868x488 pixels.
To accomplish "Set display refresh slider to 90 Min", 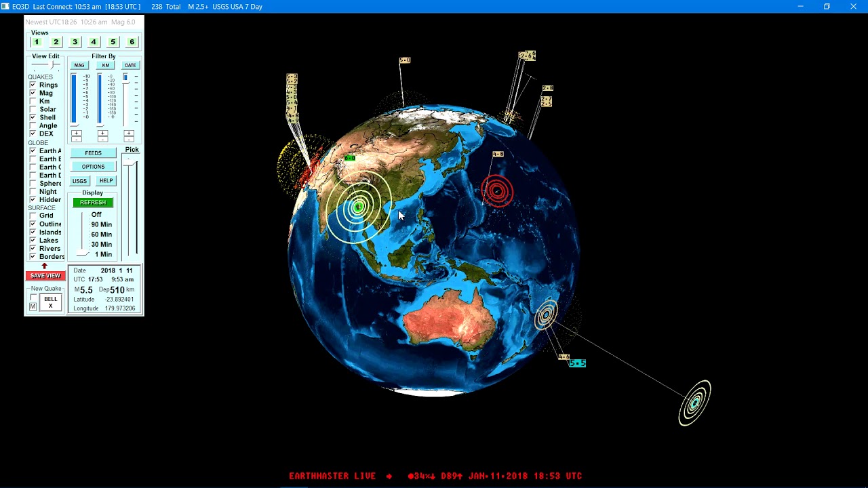I will click(101, 224).
